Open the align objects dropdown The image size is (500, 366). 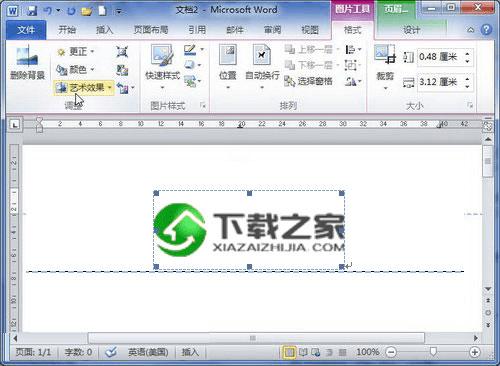pos(359,50)
